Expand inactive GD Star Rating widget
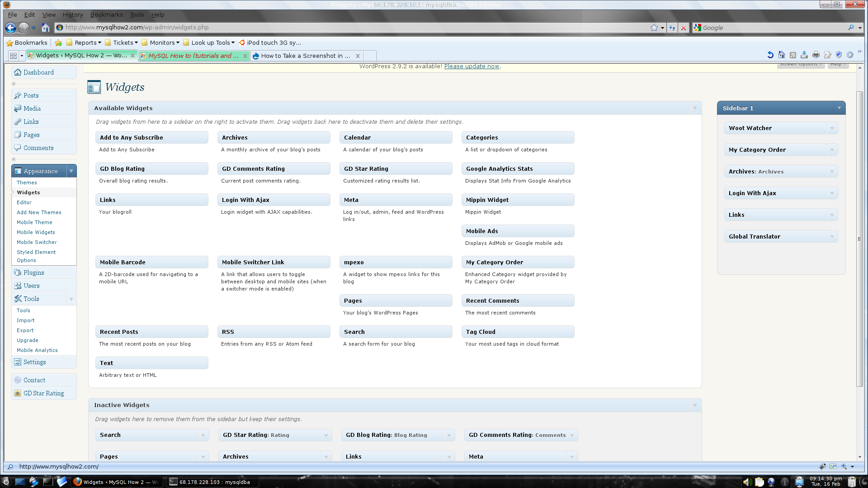This screenshot has height=488, width=868. click(326, 435)
